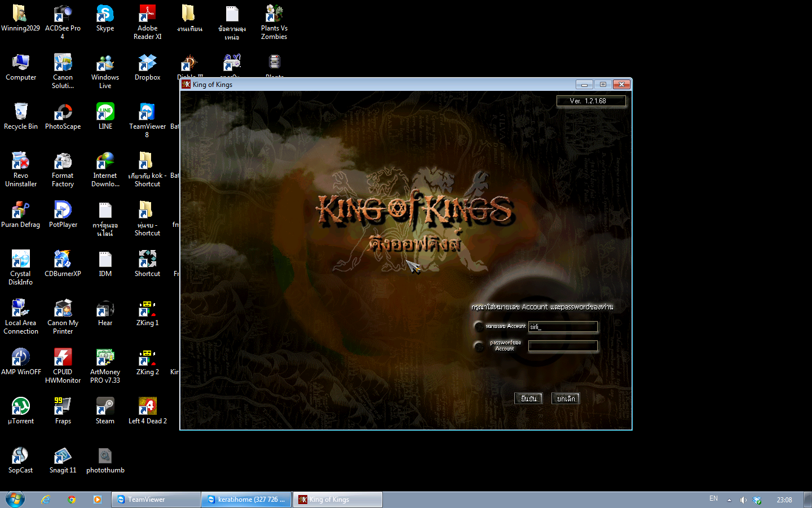Screen dimensions: 812x508
Task: Open SopCast desktop icon
Action: (x=20, y=460)
